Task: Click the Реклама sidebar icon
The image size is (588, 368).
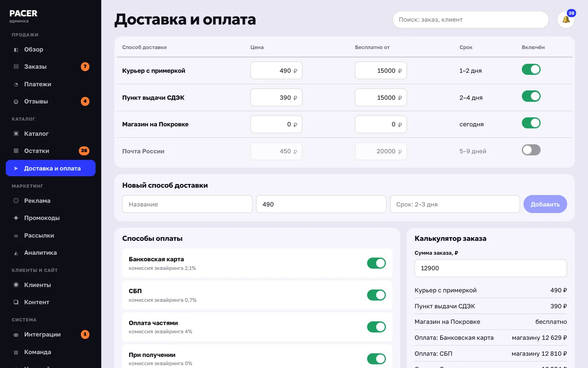Action: tap(16, 201)
